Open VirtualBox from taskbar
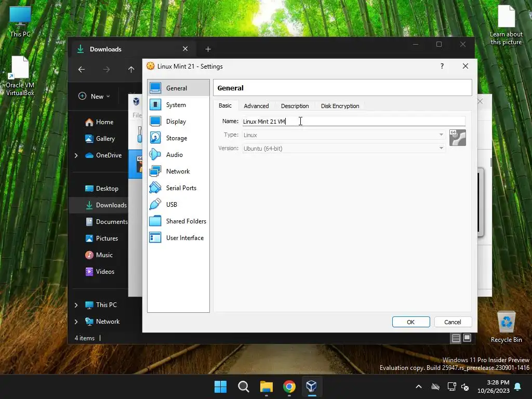 click(312, 387)
